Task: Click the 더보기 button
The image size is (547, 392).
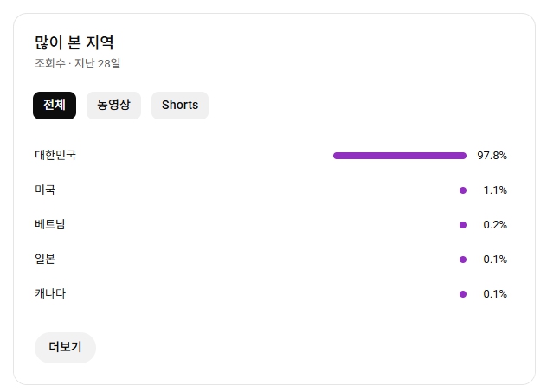Action: (x=65, y=348)
